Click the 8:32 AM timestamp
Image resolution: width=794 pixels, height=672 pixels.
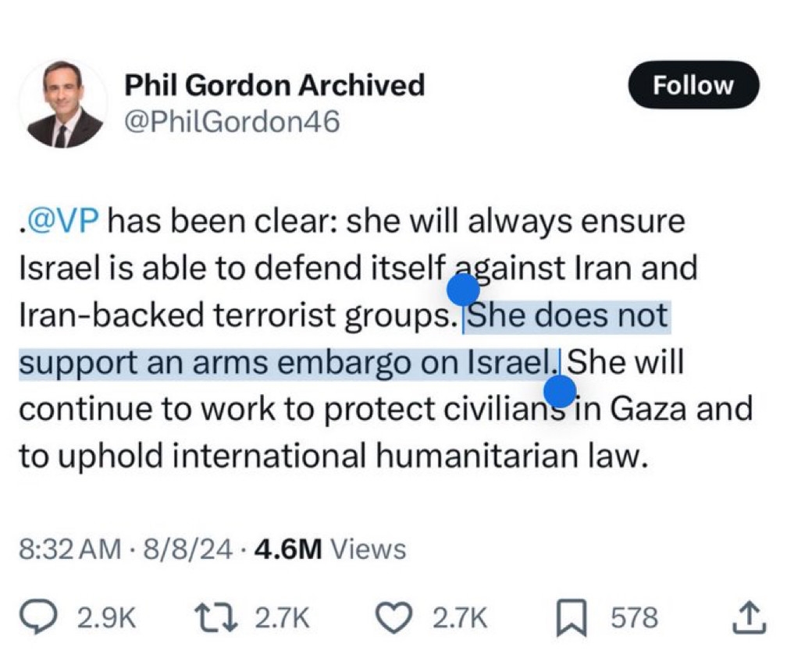pyautogui.click(x=69, y=549)
